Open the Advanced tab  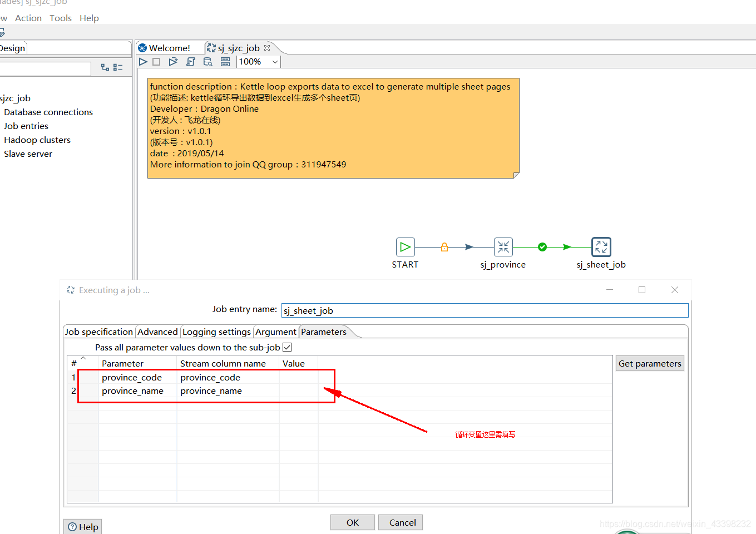[x=157, y=332]
